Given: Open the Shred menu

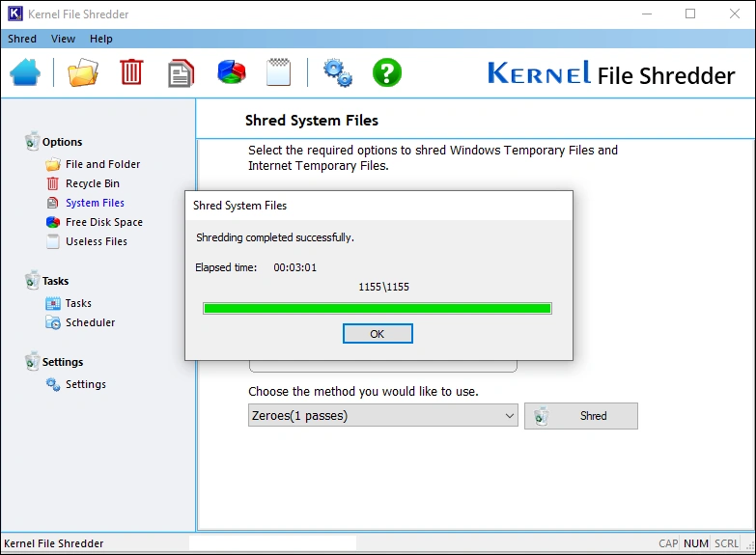Looking at the screenshot, I should coord(22,39).
